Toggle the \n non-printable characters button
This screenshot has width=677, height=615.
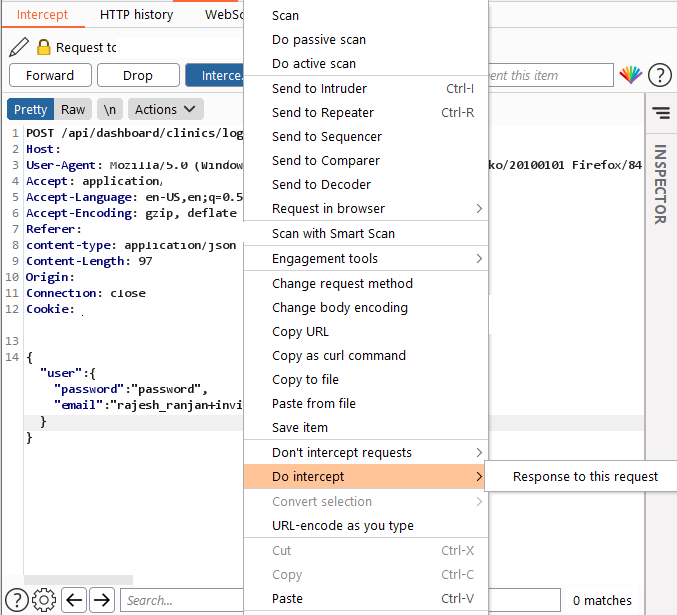110,109
